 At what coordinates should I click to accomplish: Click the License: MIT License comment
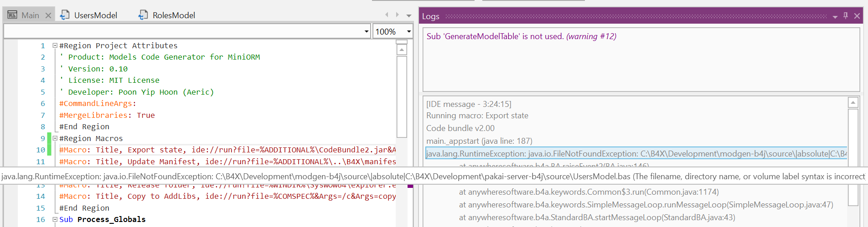[109, 80]
